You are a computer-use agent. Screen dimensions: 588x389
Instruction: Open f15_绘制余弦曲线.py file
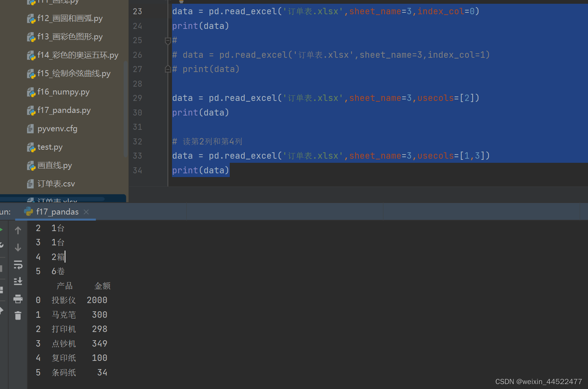pyautogui.click(x=74, y=74)
